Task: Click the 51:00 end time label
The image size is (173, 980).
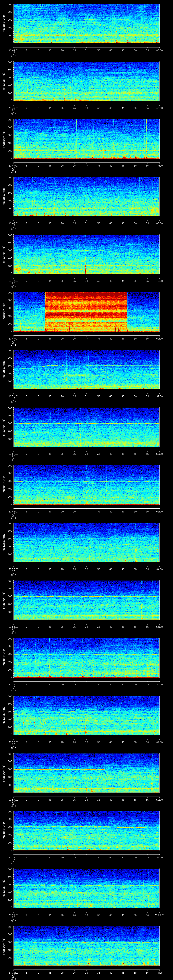Action: 160,396
